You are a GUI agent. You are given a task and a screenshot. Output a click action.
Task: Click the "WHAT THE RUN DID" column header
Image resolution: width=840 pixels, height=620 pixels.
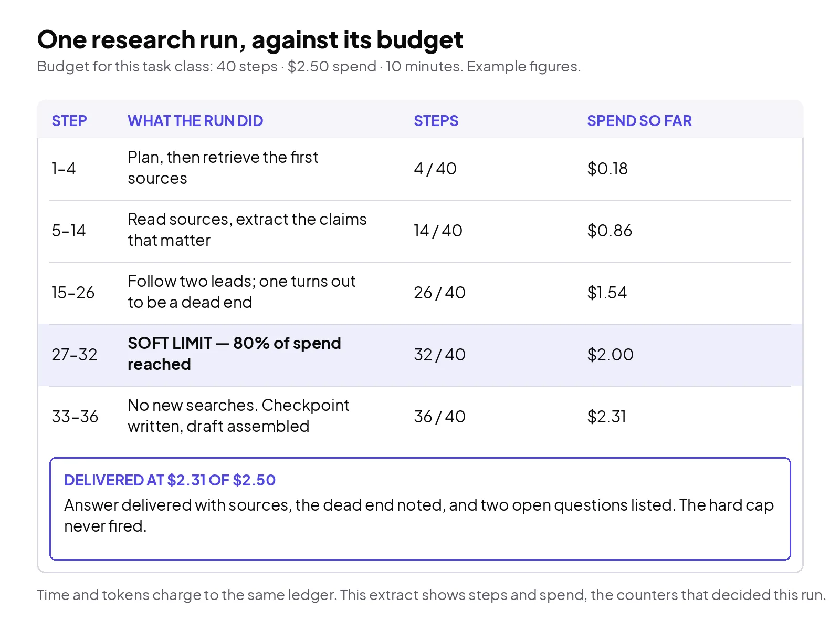[x=195, y=121]
